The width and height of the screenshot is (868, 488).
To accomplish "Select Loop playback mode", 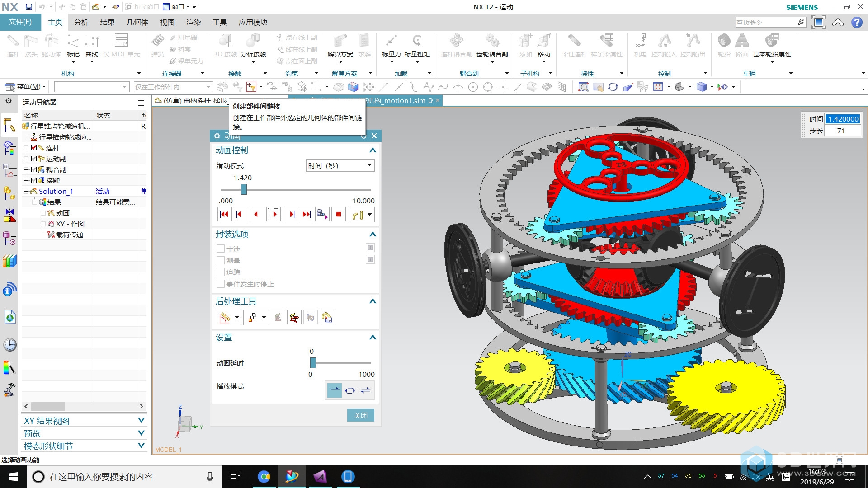I will (x=350, y=390).
